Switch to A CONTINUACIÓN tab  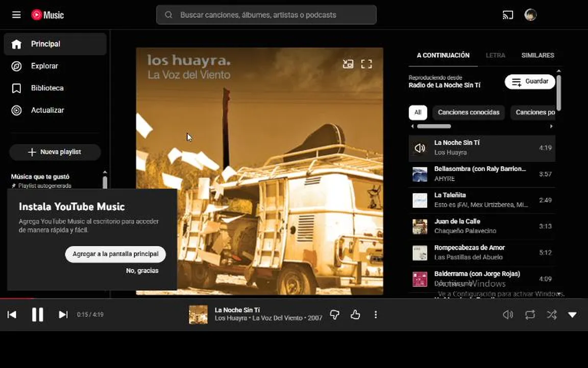(x=443, y=55)
